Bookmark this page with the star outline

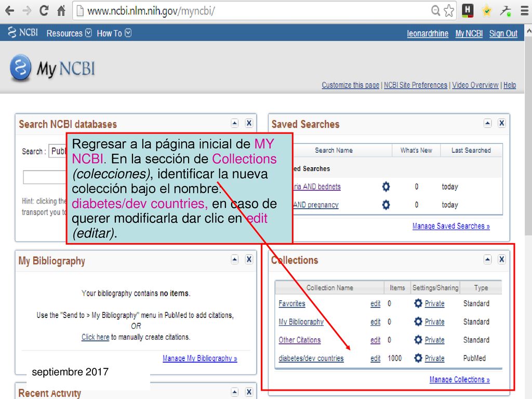point(449,10)
